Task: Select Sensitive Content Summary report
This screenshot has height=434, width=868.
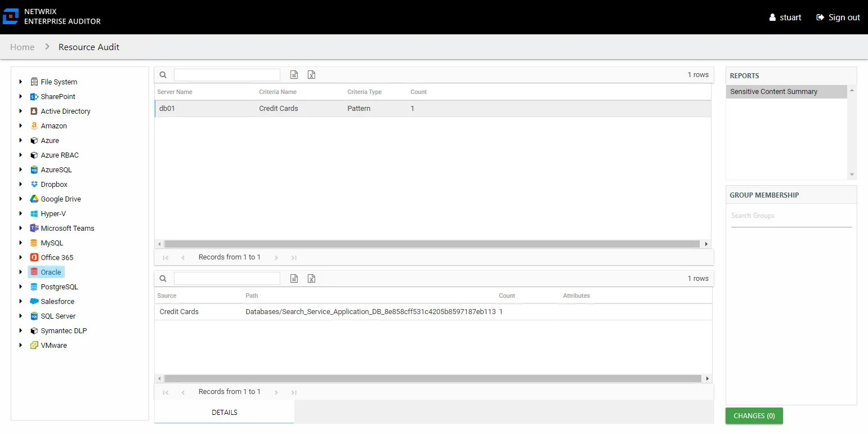Action: point(786,91)
